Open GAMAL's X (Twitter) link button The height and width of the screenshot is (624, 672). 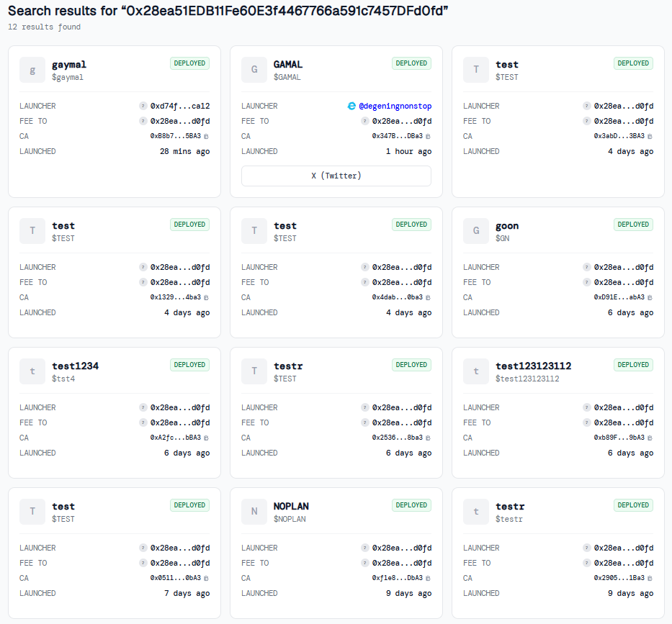click(x=336, y=176)
